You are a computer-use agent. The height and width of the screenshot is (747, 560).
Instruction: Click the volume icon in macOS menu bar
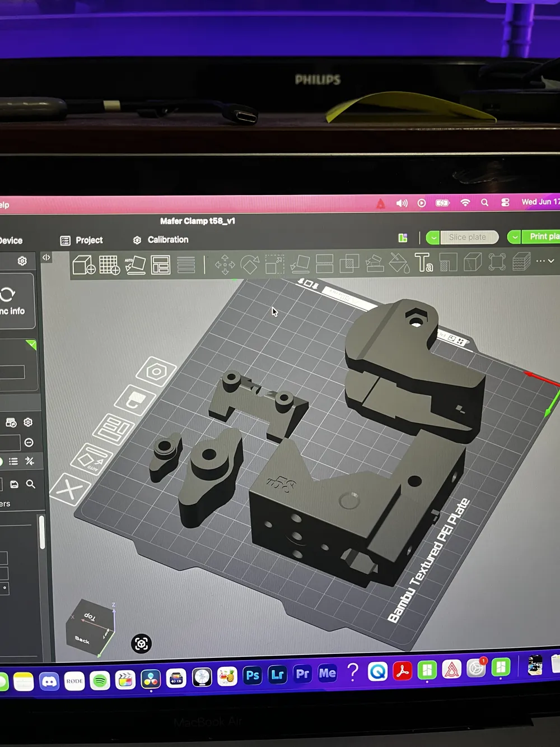[x=402, y=203]
